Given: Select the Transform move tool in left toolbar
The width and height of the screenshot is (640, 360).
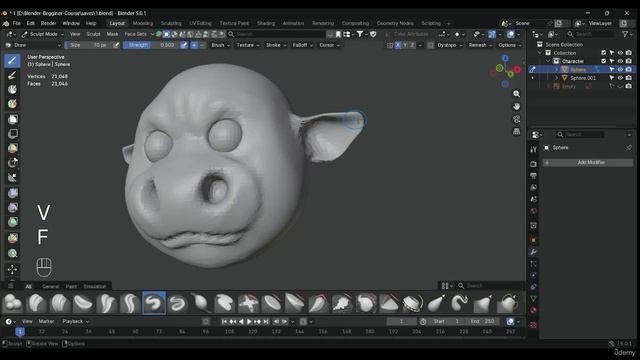Looking at the screenshot, I should (12, 269).
